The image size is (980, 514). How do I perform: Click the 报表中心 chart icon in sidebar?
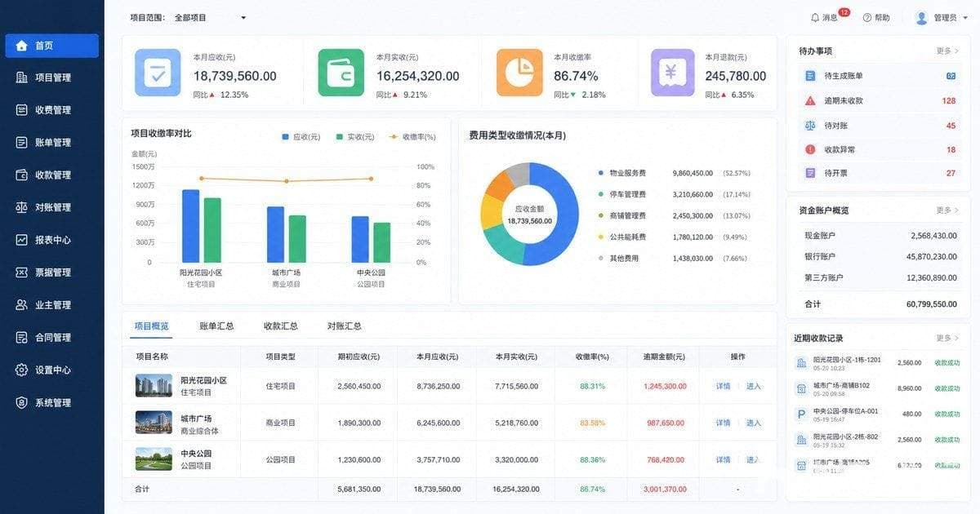click(21, 240)
